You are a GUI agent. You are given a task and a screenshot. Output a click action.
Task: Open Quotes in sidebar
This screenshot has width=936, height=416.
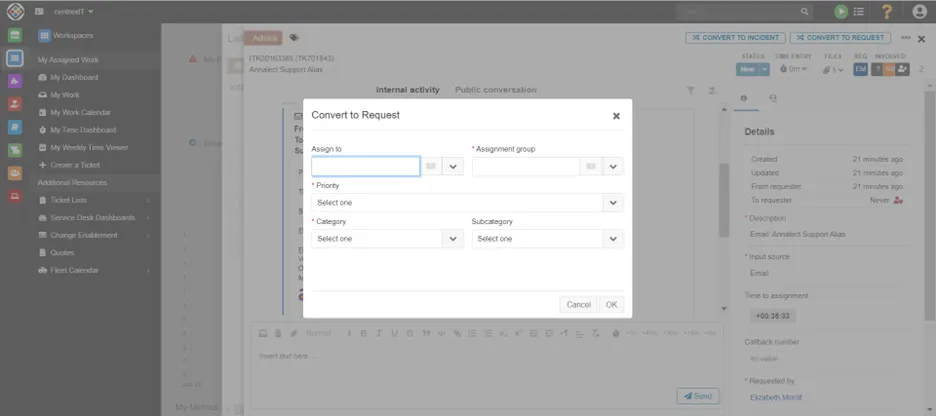pyautogui.click(x=56, y=252)
